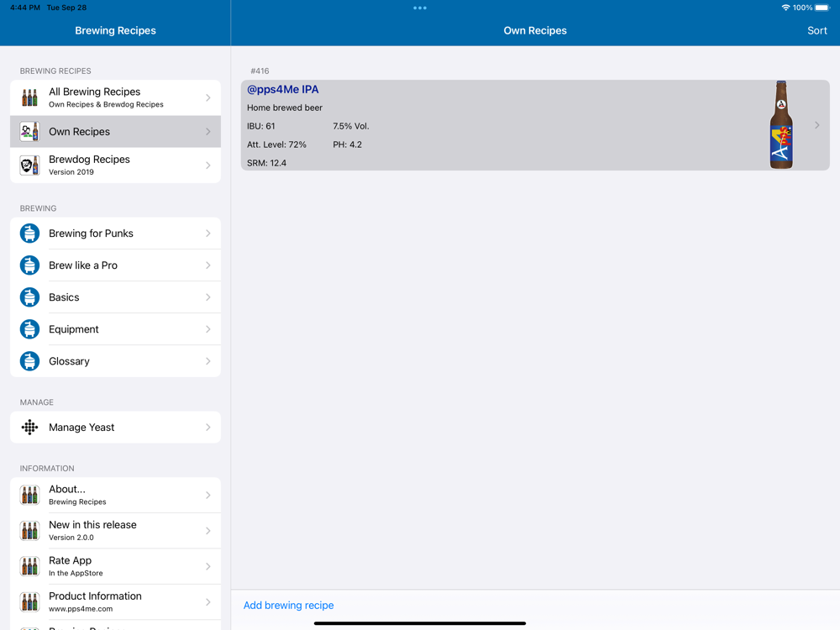Open the chevron next to Basics
The height and width of the screenshot is (630, 840).
[208, 297]
